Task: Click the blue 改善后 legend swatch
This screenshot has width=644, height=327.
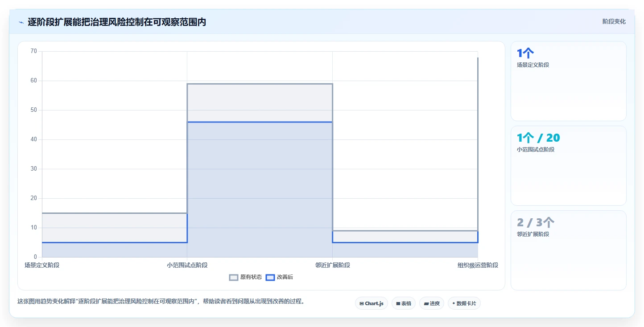Action: 270,277
